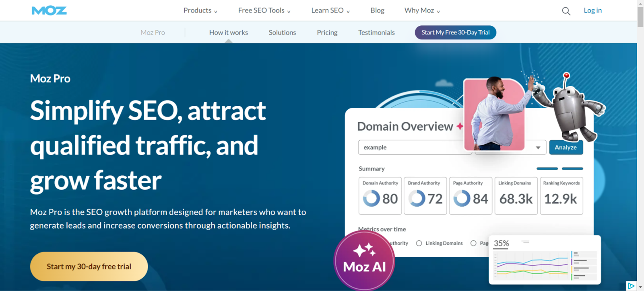Click the Domain Authority donut chart
Viewport: 644px width, 291px height.
(x=371, y=198)
